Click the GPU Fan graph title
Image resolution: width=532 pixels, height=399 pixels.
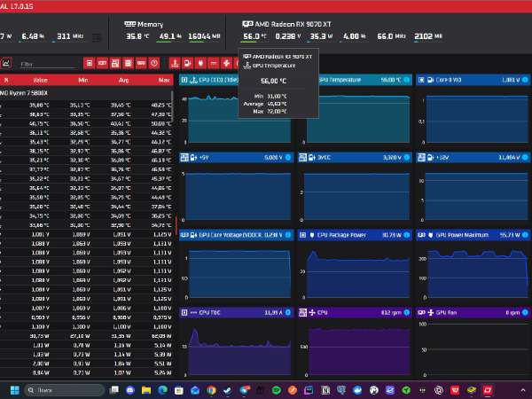click(x=446, y=312)
